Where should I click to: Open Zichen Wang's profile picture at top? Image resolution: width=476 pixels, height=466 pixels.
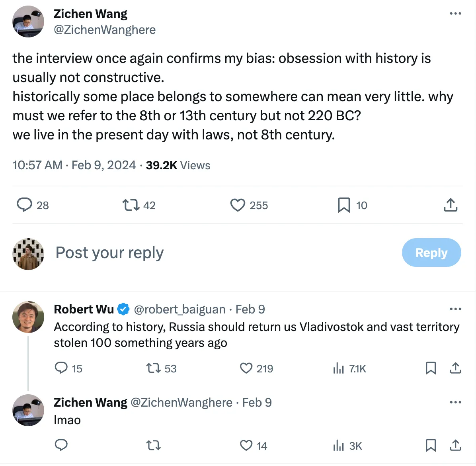(28, 22)
